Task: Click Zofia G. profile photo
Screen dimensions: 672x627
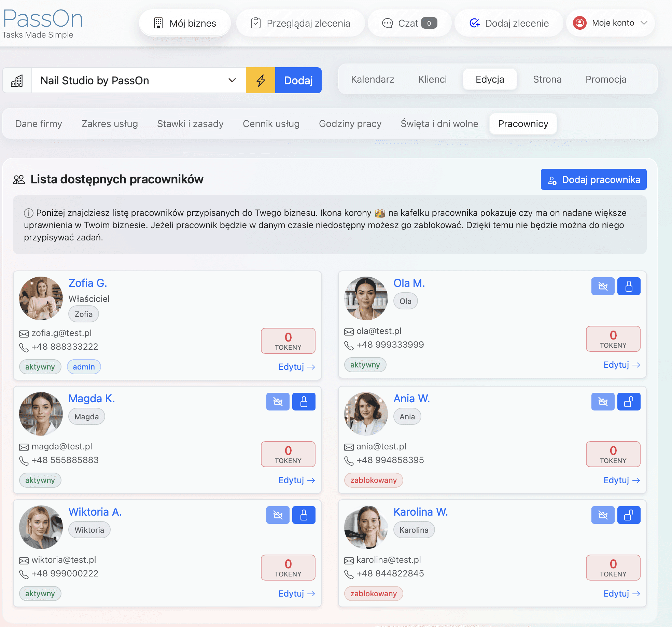Action: pyautogui.click(x=41, y=298)
